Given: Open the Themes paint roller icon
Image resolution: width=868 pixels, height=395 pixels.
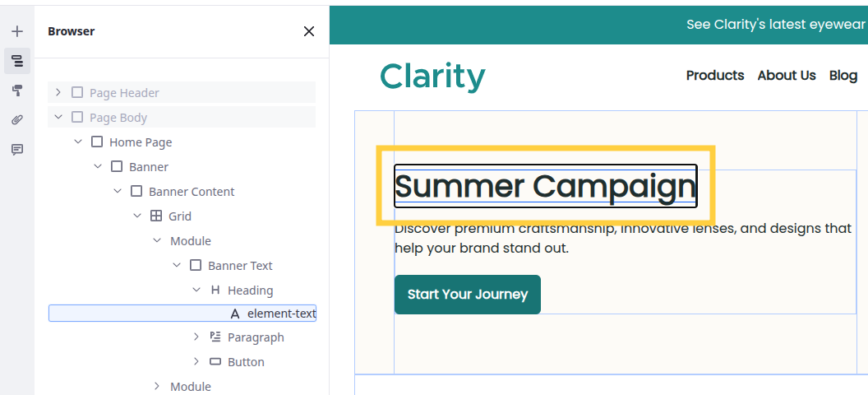Looking at the screenshot, I should pos(17,91).
